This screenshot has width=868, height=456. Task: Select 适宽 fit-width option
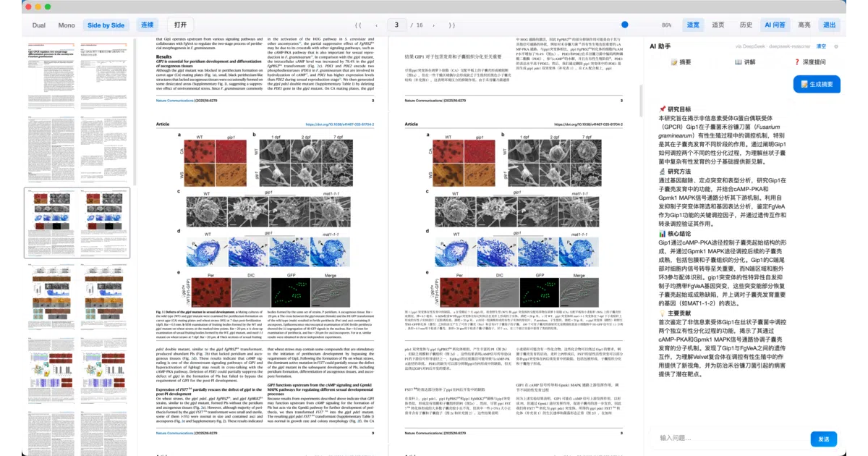click(x=693, y=25)
